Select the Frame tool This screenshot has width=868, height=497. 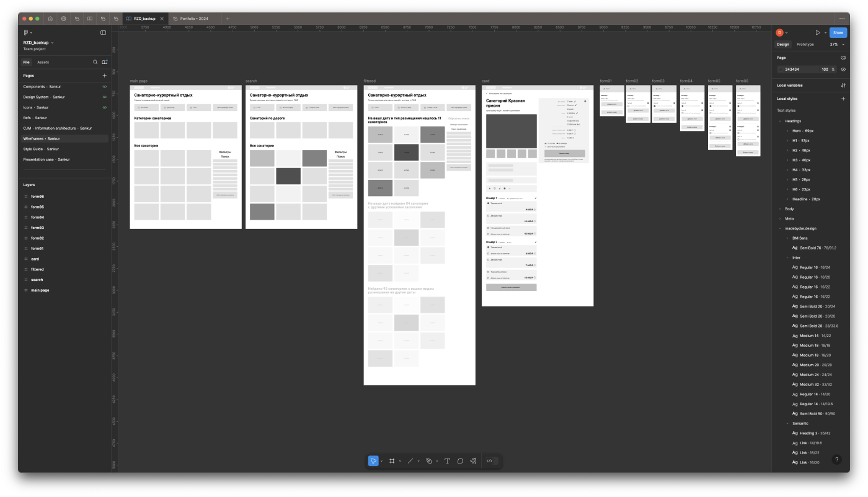(392, 461)
